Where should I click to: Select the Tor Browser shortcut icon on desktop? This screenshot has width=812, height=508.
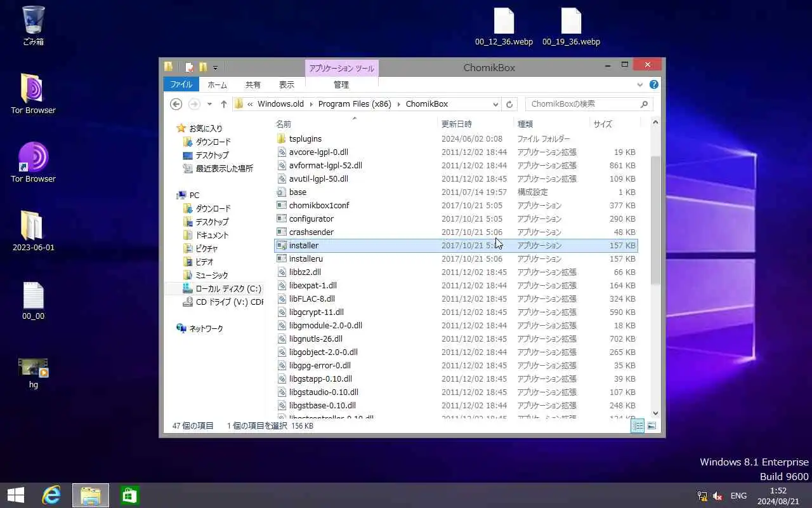click(33, 163)
